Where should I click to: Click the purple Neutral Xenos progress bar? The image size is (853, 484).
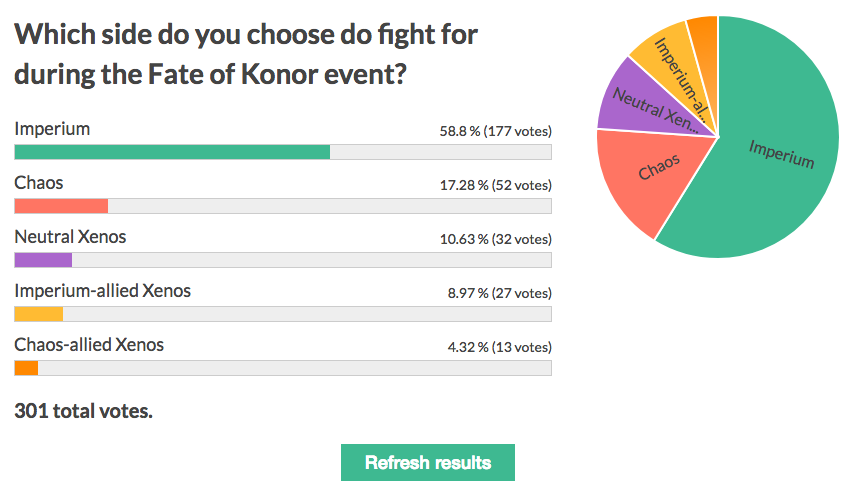[x=43, y=260]
